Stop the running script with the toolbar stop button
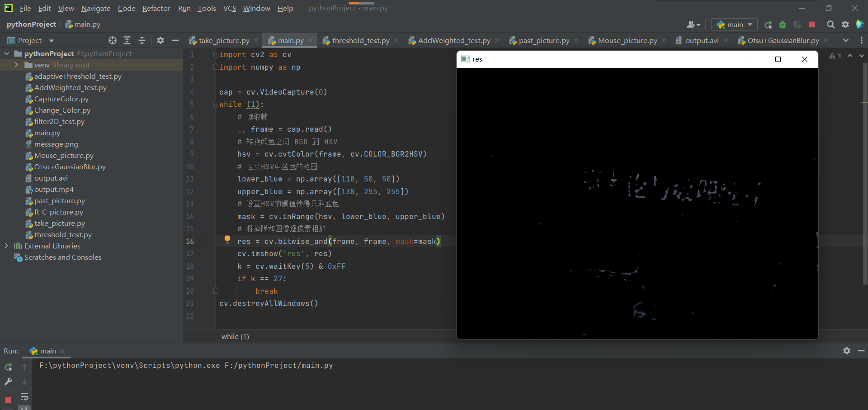Viewport: 868px width, 410px height. [812, 25]
